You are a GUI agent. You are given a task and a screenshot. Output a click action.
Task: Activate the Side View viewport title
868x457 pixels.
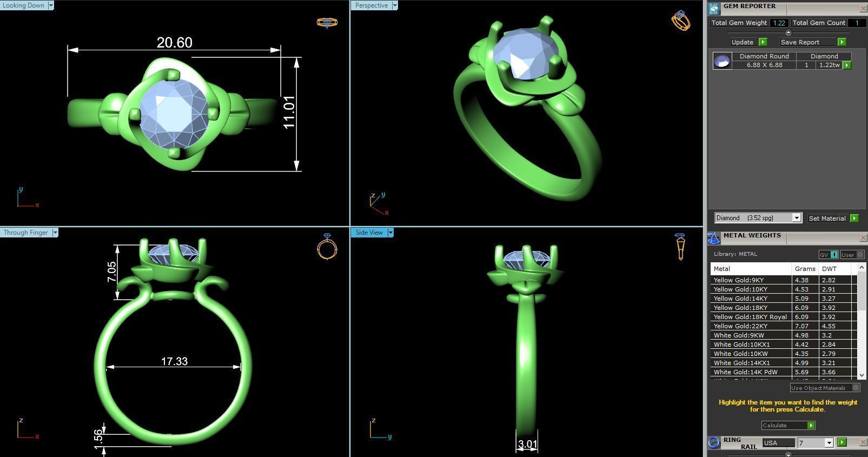pos(369,233)
